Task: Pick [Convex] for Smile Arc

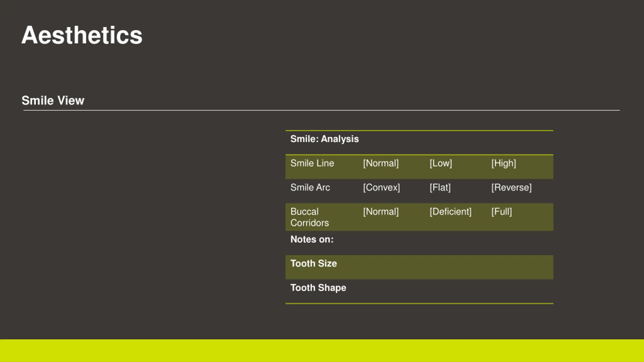Action: pyautogui.click(x=381, y=188)
